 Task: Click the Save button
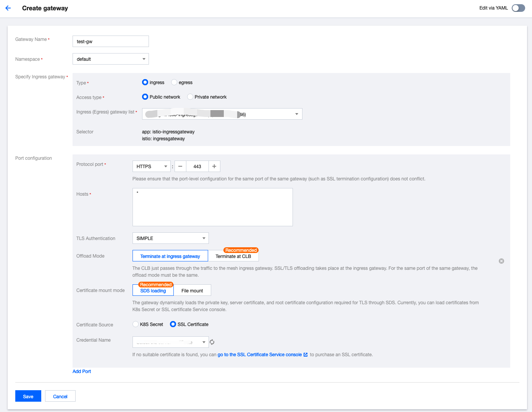(x=28, y=396)
